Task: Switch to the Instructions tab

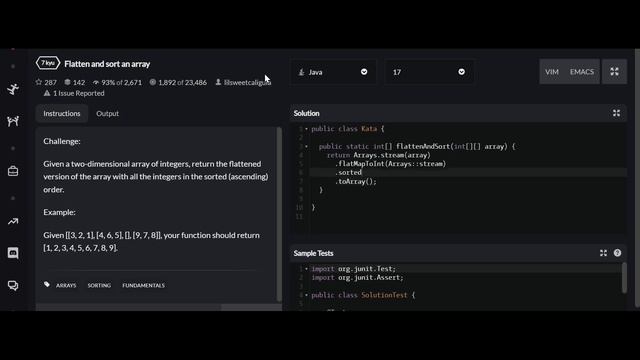Action: [62, 113]
